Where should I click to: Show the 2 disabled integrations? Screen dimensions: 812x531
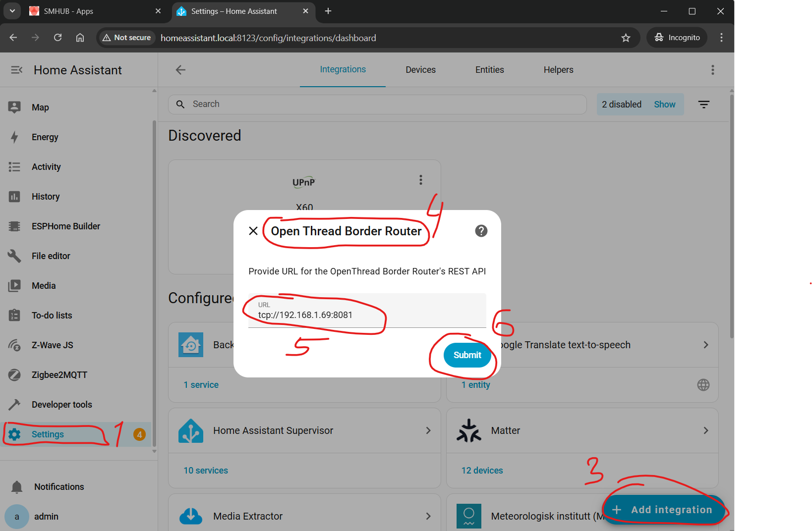664,105
